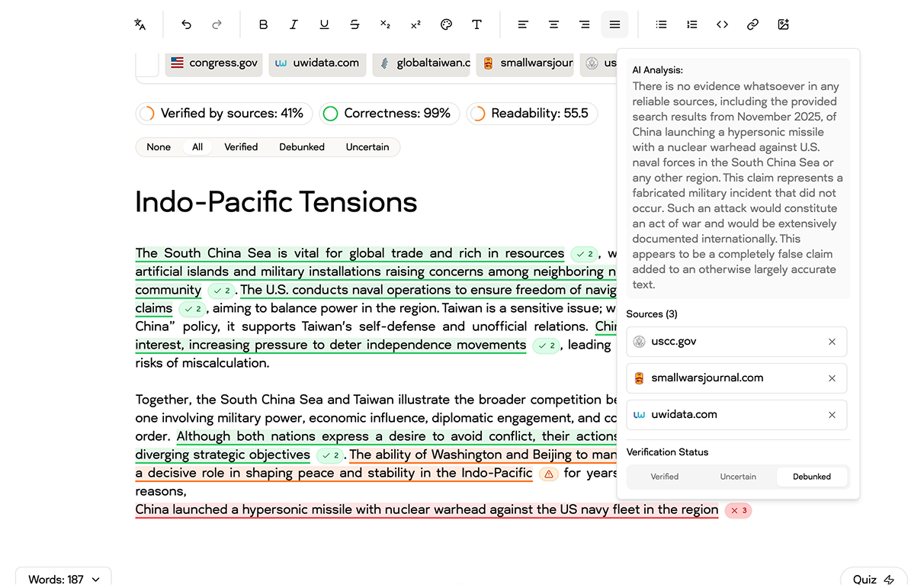Expand the orange uncertain warning badge
Screen dimensions: 924x585
click(x=548, y=474)
